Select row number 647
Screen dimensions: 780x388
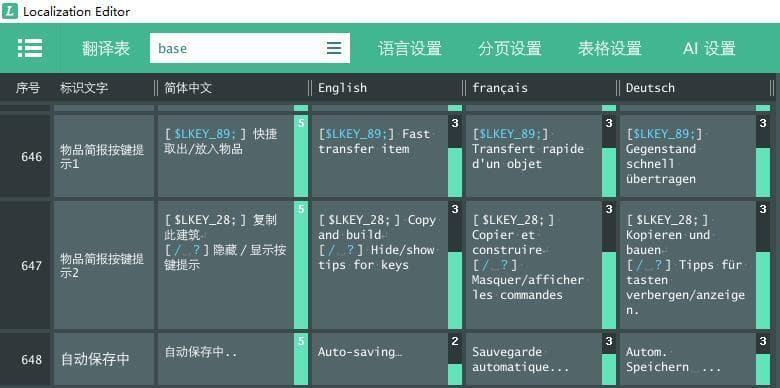pos(25,265)
